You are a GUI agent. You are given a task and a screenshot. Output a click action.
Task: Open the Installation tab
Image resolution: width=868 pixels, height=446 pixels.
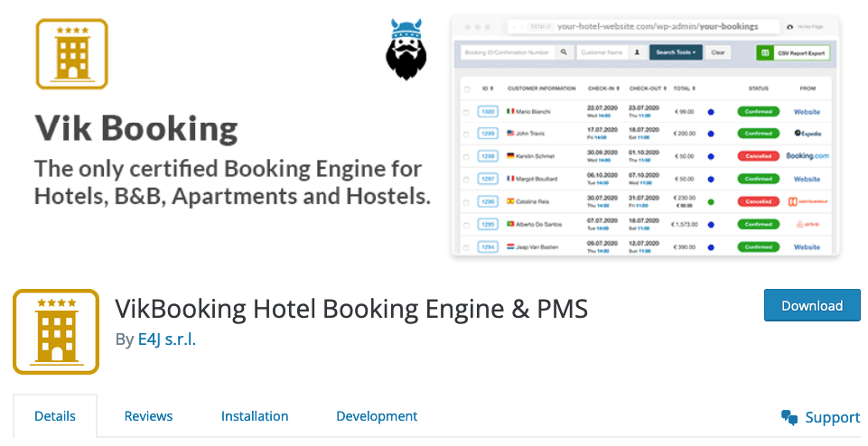coord(255,416)
